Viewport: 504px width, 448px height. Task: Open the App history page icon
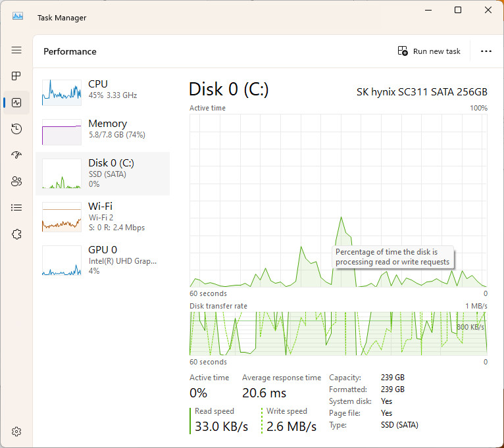click(16, 129)
